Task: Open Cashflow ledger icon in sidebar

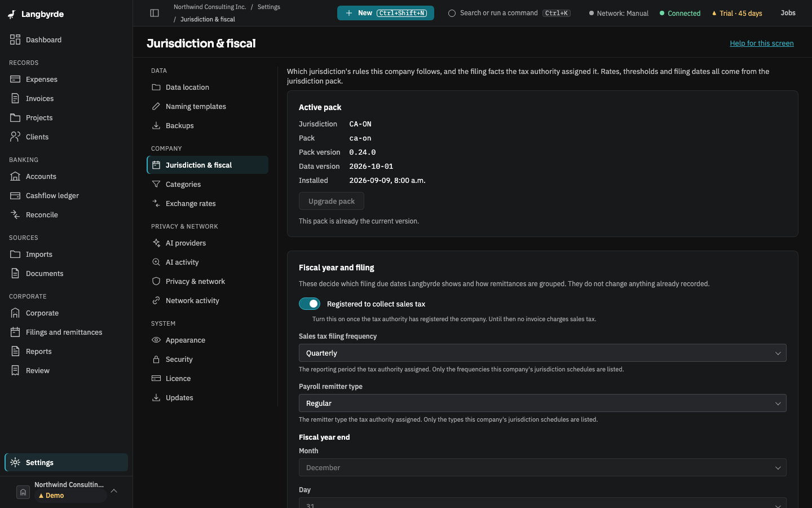Action: (15, 195)
